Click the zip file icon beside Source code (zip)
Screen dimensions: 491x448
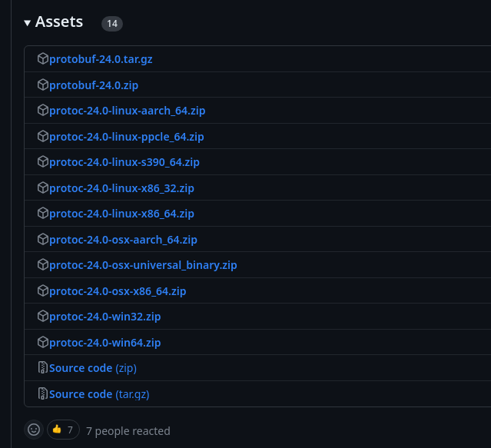43,367
